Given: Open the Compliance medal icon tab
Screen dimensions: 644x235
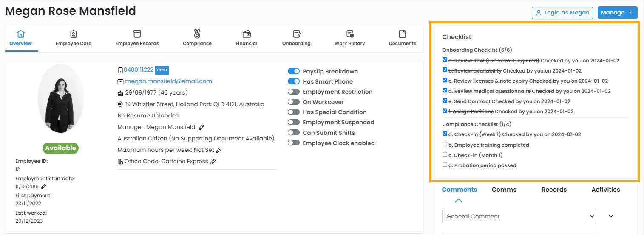Looking at the screenshot, I should point(197,38).
